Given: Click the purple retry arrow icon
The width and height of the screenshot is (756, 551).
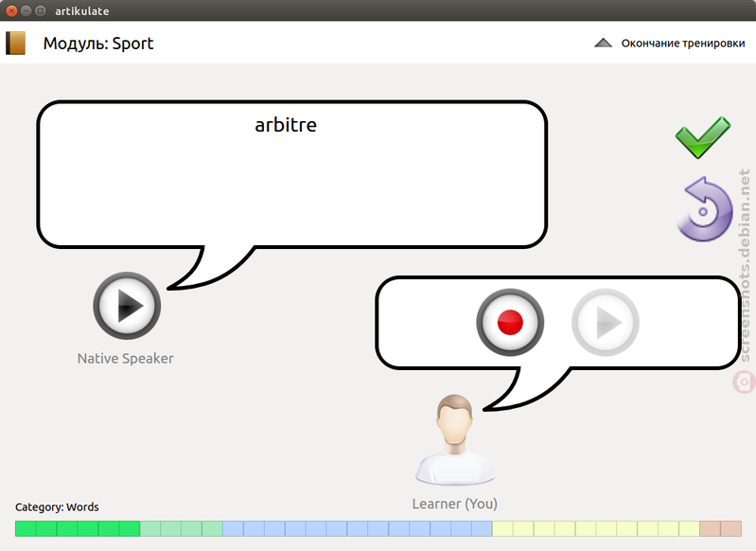Looking at the screenshot, I should pyautogui.click(x=705, y=209).
